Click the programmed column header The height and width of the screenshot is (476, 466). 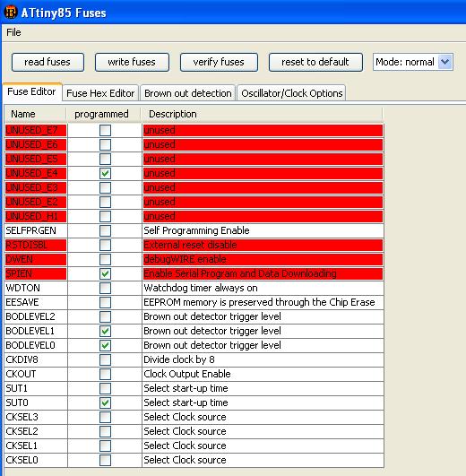[x=103, y=114]
